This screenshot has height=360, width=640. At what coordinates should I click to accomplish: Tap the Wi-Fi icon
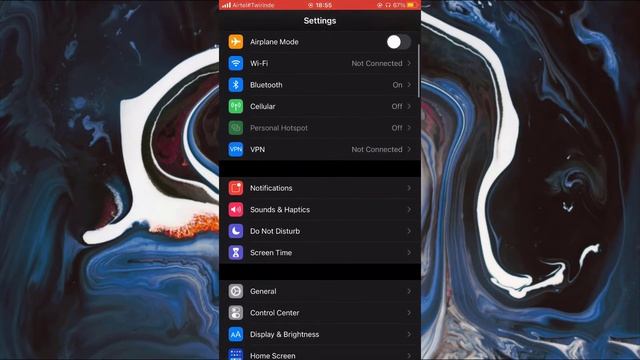pyautogui.click(x=236, y=63)
